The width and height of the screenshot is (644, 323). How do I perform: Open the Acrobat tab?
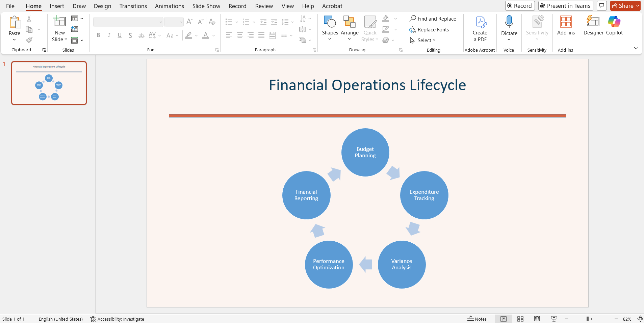[x=332, y=6]
